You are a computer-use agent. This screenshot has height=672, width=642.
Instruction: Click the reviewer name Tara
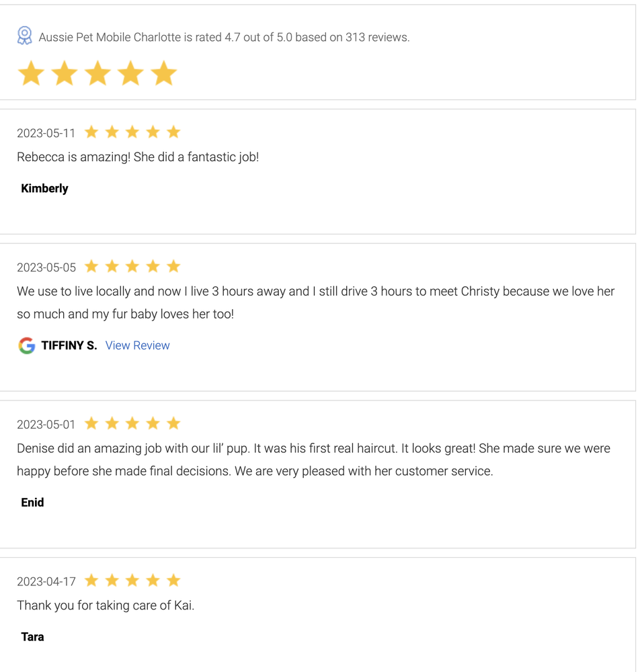point(32,636)
